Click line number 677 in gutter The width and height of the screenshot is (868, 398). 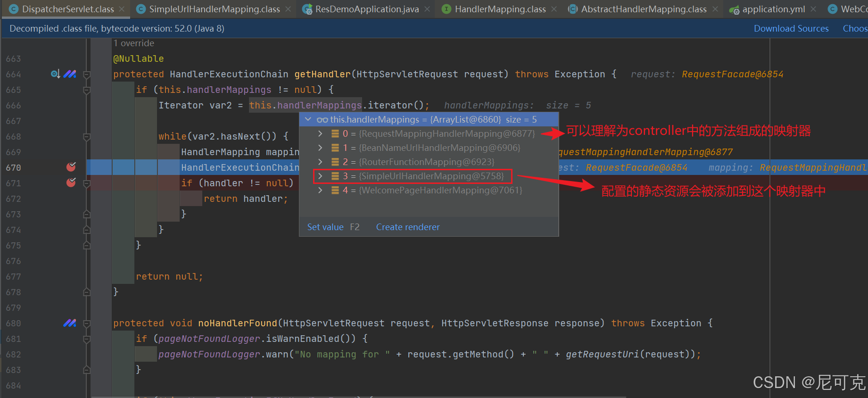pyautogui.click(x=13, y=276)
